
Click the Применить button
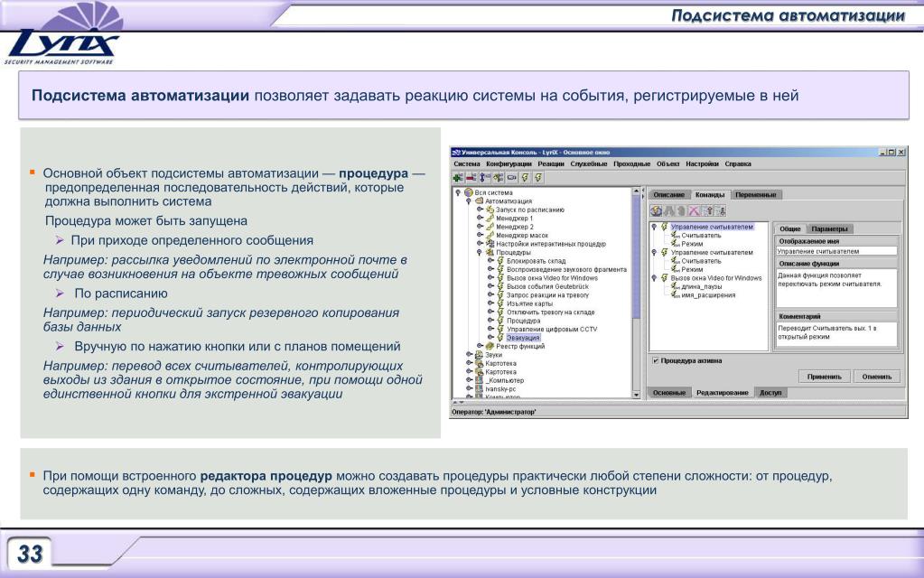(x=824, y=377)
